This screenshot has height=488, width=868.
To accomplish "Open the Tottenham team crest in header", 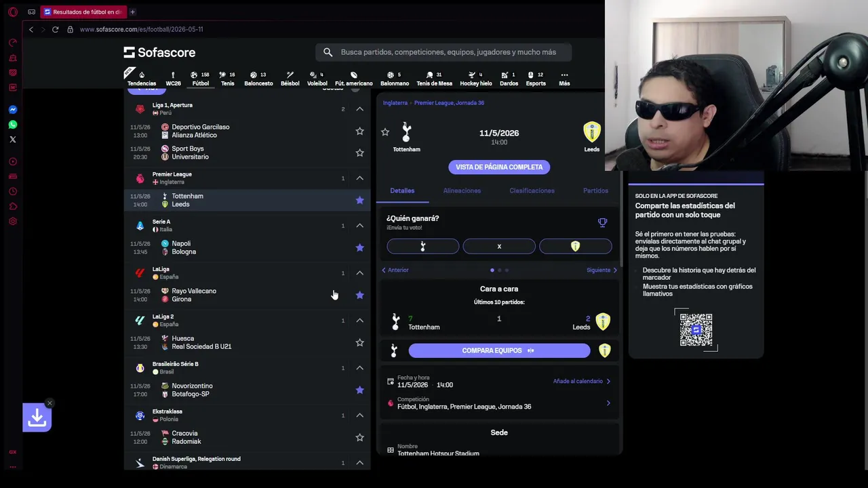I will click(406, 131).
